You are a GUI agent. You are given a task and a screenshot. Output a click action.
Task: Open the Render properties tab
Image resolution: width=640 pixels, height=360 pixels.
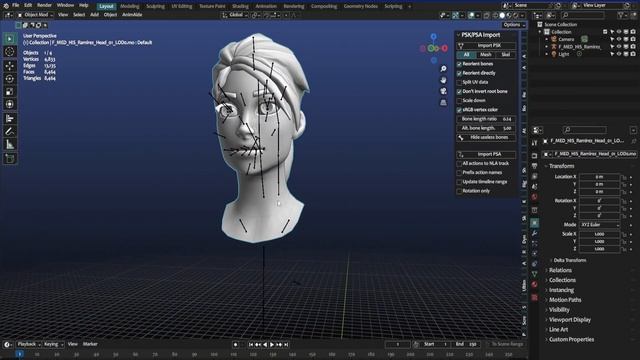pos(534,156)
